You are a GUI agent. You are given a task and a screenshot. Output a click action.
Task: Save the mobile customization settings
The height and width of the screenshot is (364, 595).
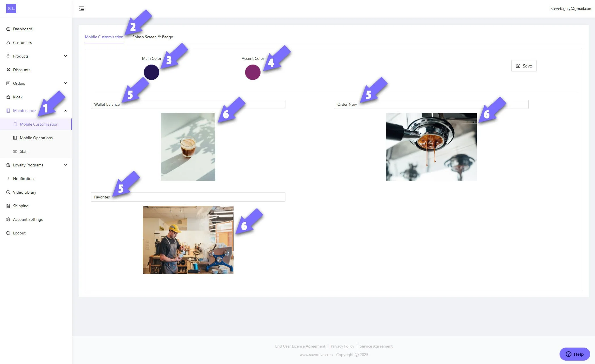click(524, 66)
